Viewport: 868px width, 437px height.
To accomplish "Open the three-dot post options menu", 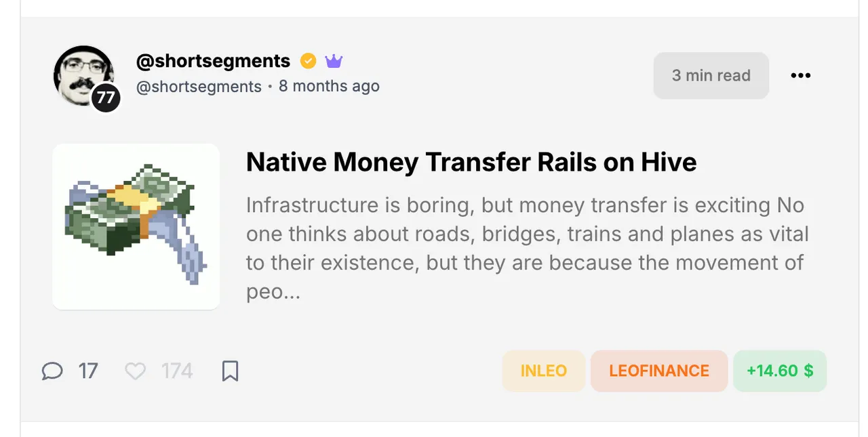I will [800, 75].
